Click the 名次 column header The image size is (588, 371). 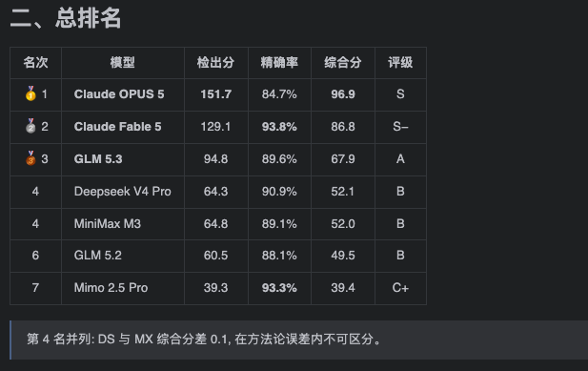35,62
